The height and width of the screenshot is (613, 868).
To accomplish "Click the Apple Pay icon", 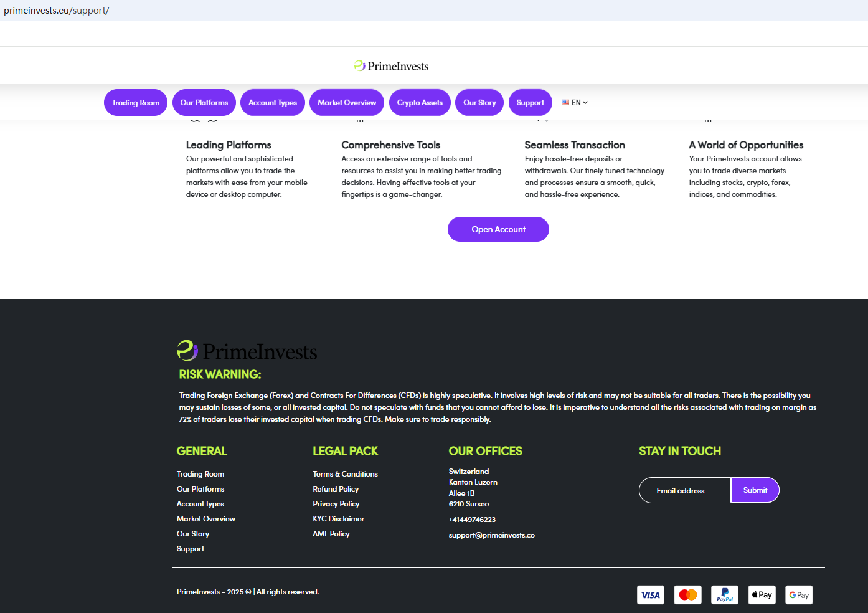I will click(x=762, y=595).
